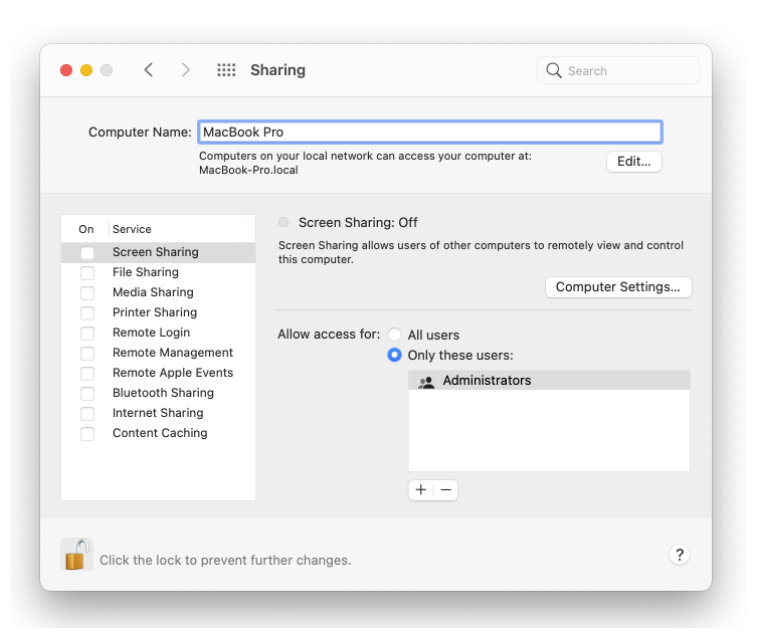This screenshot has width=770, height=644.
Task: Remove user with the minus button
Action: [446, 490]
